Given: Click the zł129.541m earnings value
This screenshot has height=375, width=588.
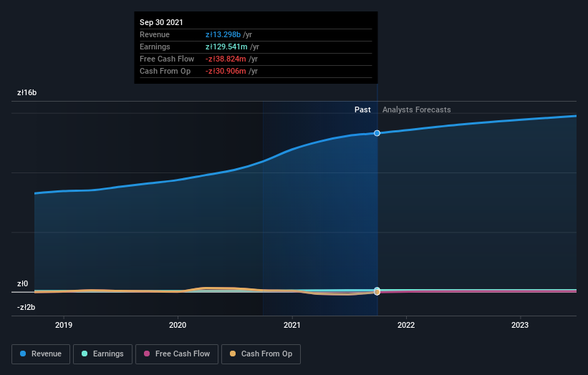Looking at the screenshot, I should (226, 47).
